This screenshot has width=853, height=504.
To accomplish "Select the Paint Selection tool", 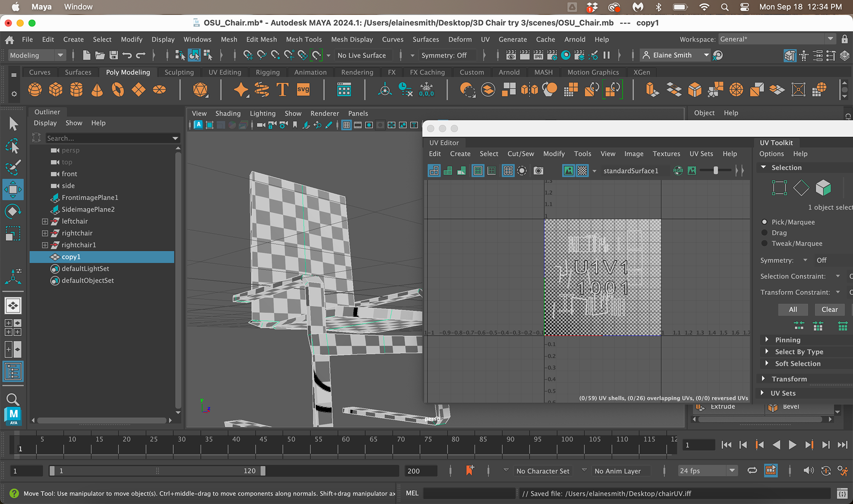I will (13, 167).
